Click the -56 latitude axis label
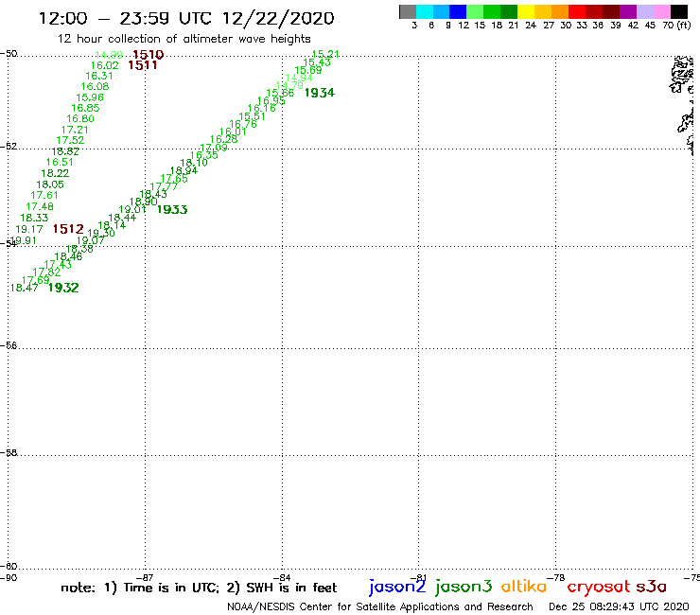This screenshot has height=615, width=700. 9,345
